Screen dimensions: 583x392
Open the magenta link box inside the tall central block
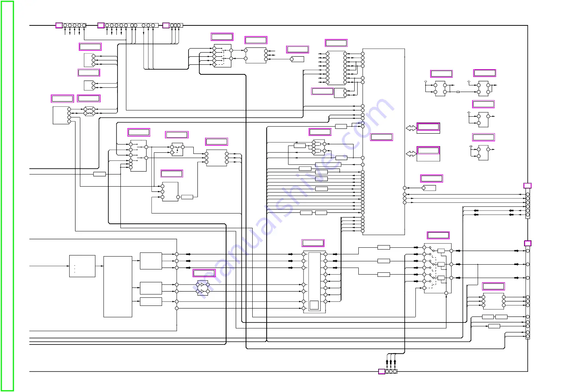pos(382,137)
